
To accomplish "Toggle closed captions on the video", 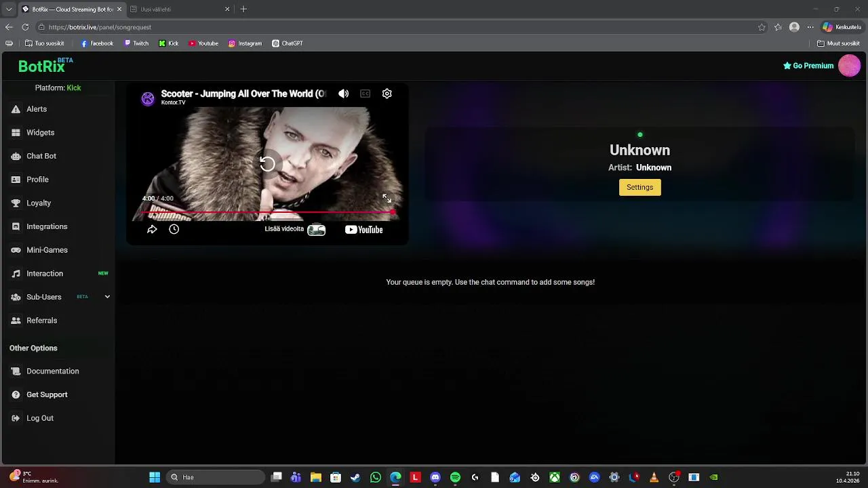I will pyautogui.click(x=366, y=94).
